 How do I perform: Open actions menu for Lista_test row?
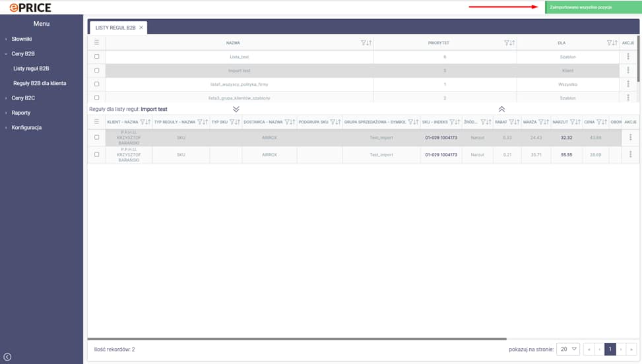628,57
